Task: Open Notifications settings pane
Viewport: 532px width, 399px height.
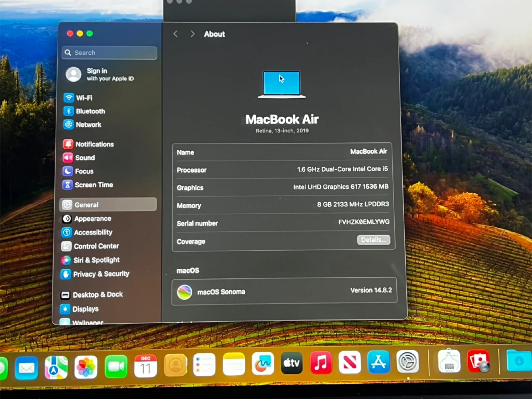Action: pyautogui.click(x=94, y=144)
